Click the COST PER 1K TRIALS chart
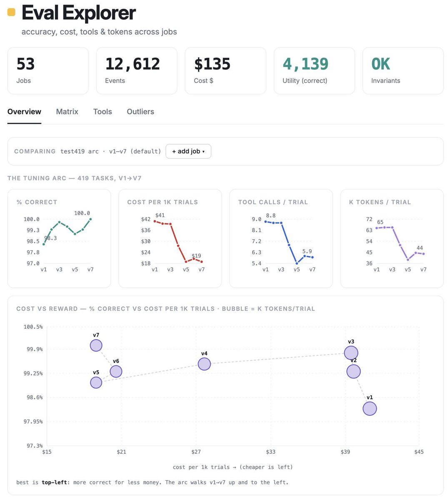The width and height of the screenshot is (448, 500). (170, 238)
